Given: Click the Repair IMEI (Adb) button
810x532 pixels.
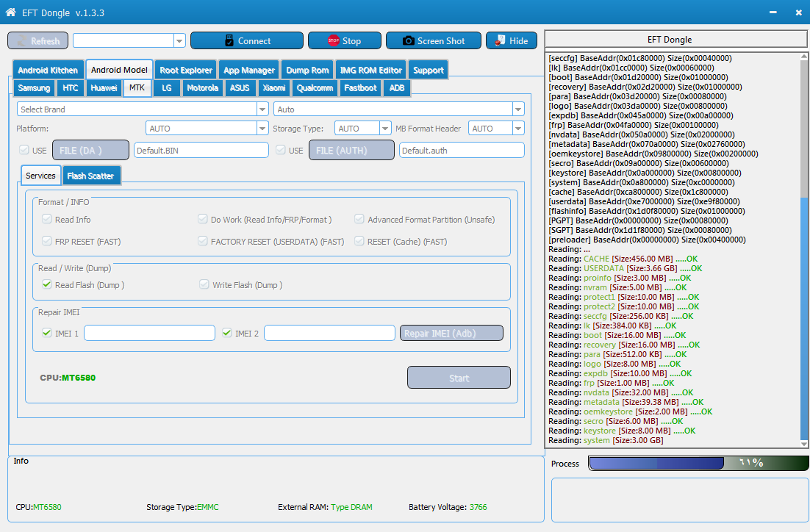Looking at the screenshot, I should click(x=451, y=333).
